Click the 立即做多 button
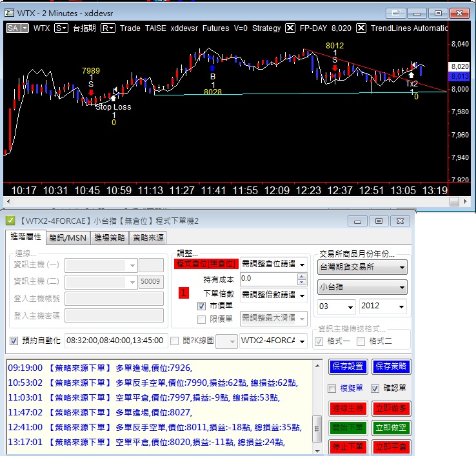The image size is (476, 458). pos(391,408)
